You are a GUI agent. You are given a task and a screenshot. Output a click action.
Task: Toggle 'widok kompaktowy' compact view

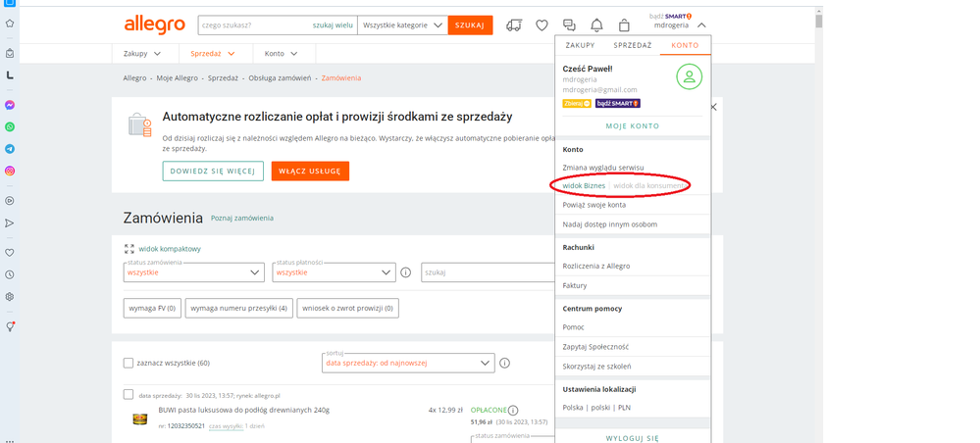click(x=169, y=249)
